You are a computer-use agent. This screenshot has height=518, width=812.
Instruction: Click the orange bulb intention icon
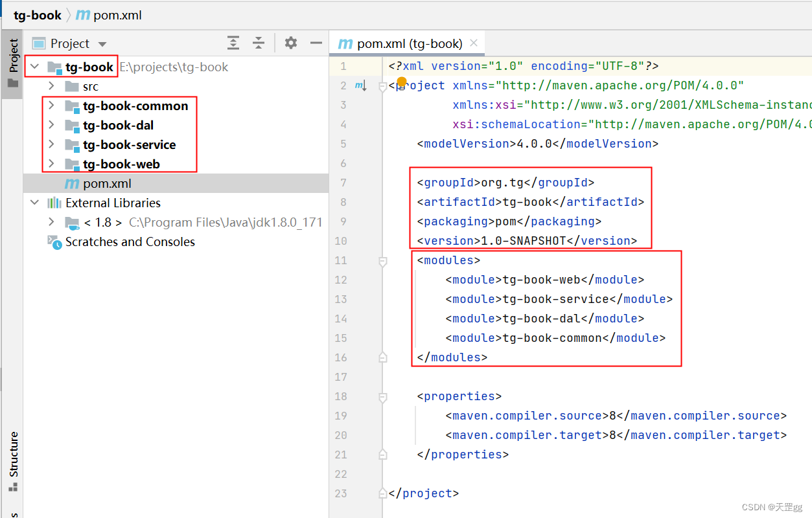coord(401,82)
